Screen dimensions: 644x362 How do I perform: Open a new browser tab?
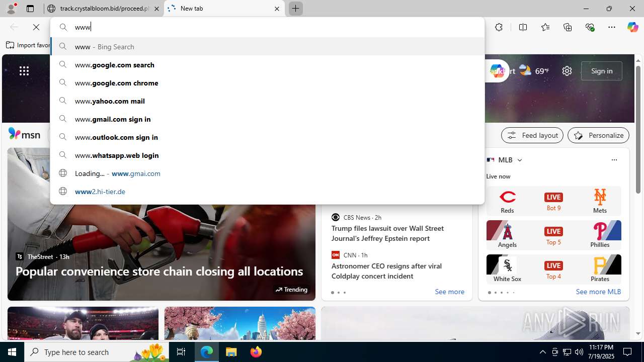coord(295,9)
